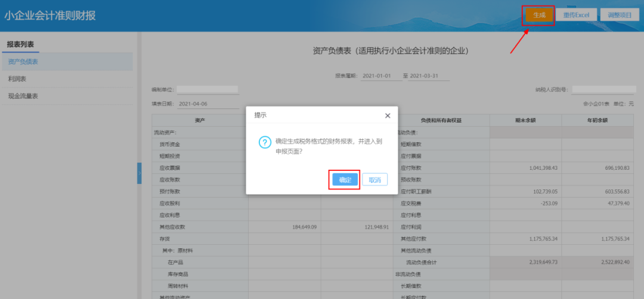Click the 资产 column header
Viewport: 644px width, 299px height.
[x=200, y=120]
